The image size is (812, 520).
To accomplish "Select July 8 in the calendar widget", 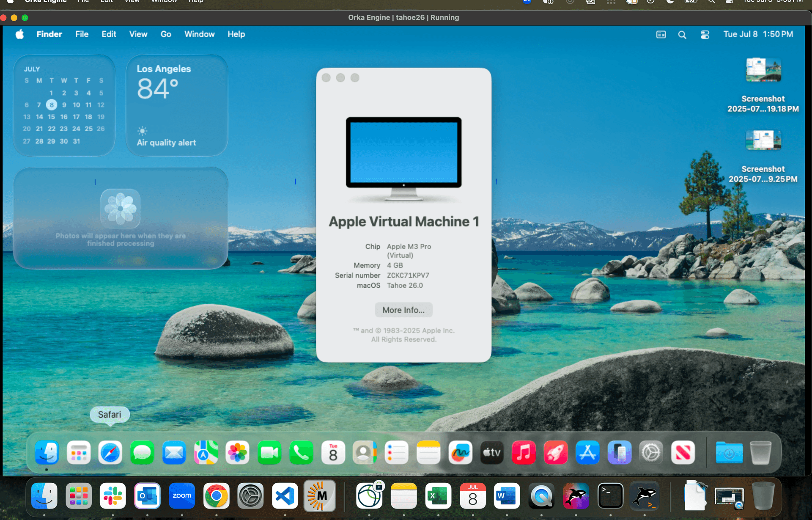I will tap(51, 105).
